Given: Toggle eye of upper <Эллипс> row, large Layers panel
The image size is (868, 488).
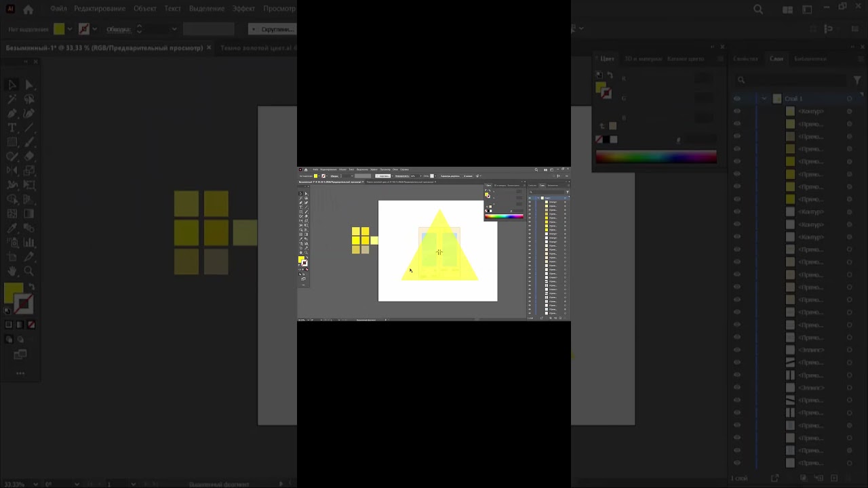Looking at the screenshot, I should (737, 350).
